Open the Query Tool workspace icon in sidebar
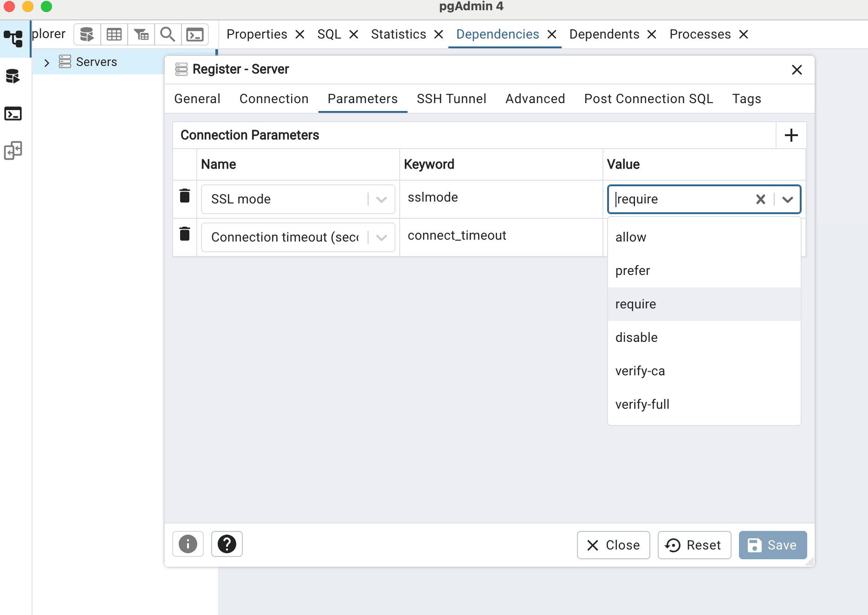The width and height of the screenshot is (868, 615). click(x=13, y=76)
